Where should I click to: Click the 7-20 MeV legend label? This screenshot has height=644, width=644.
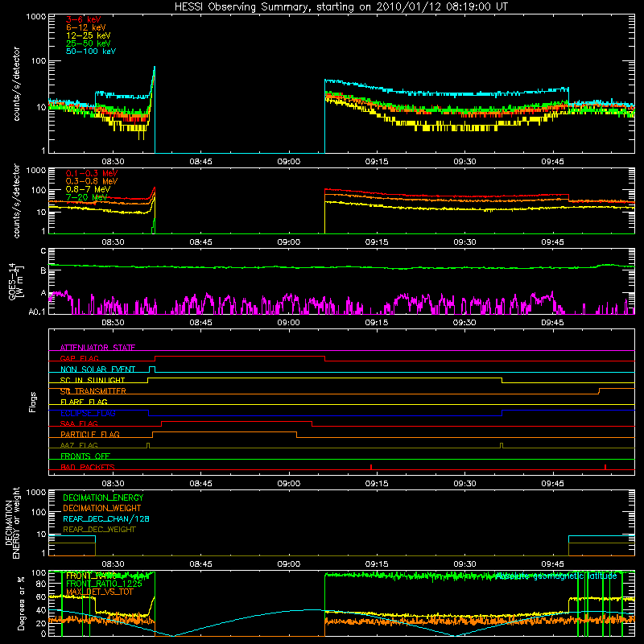pyautogui.click(x=87, y=197)
